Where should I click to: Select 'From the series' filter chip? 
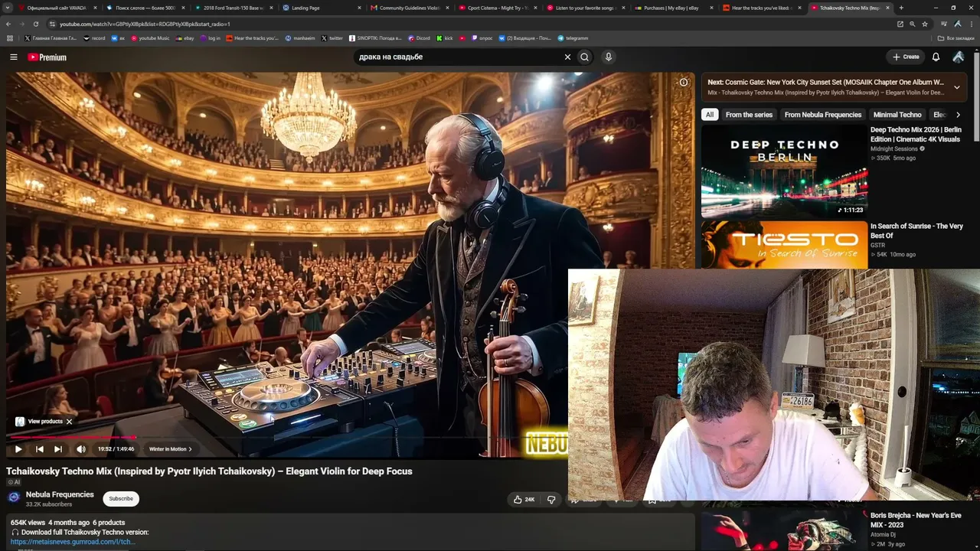749,115
